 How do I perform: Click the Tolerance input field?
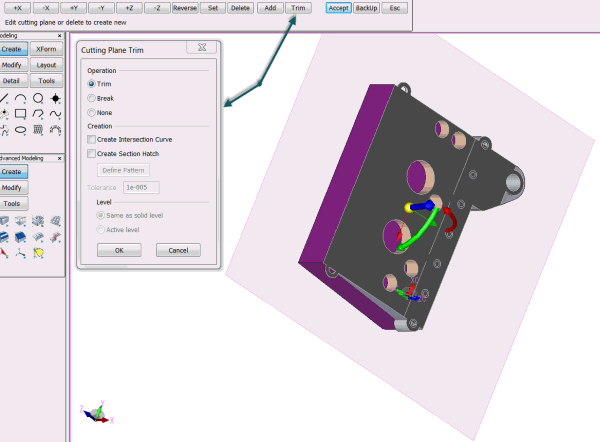140,187
